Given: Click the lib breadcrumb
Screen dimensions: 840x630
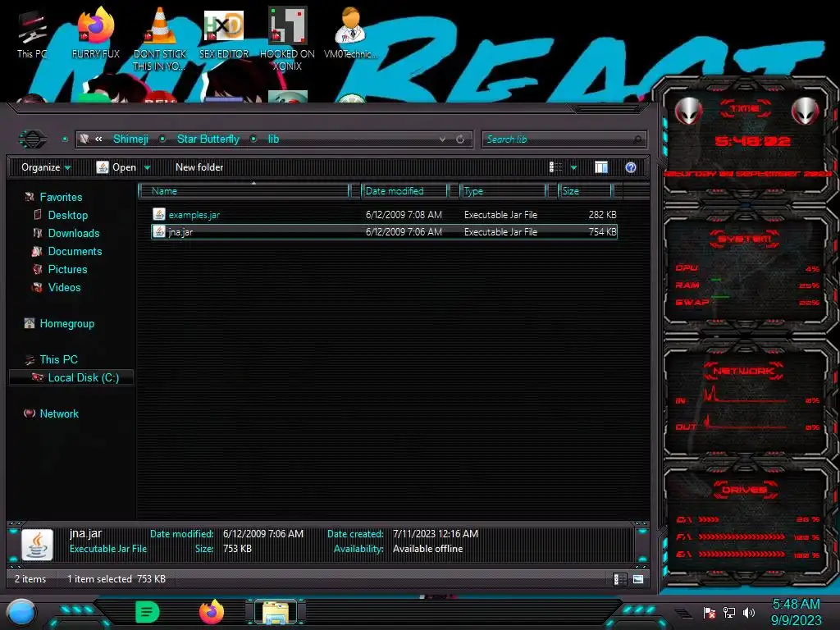Looking at the screenshot, I should [273, 139].
